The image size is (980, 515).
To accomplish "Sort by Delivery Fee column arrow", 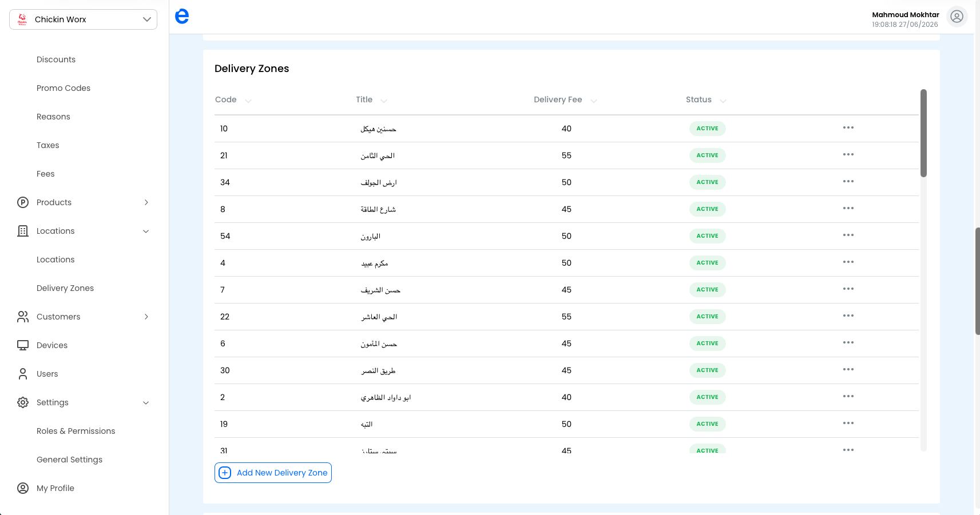I will pos(594,101).
